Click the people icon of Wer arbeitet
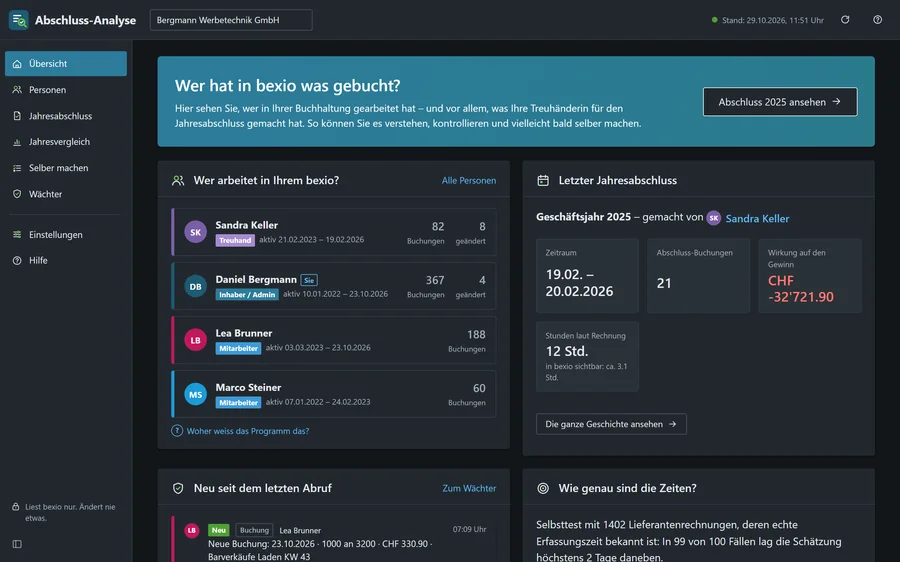Image resolution: width=900 pixels, height=562 pixels. [x=178, y=180]
